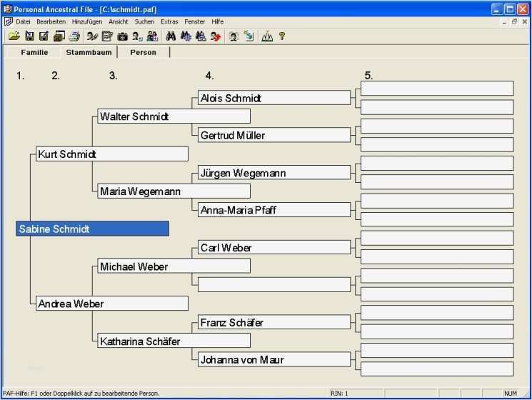This screenshot has width=532, height=400.
Task: Click Anna-Maria Pfaff's box
Action: coord(274,210)
